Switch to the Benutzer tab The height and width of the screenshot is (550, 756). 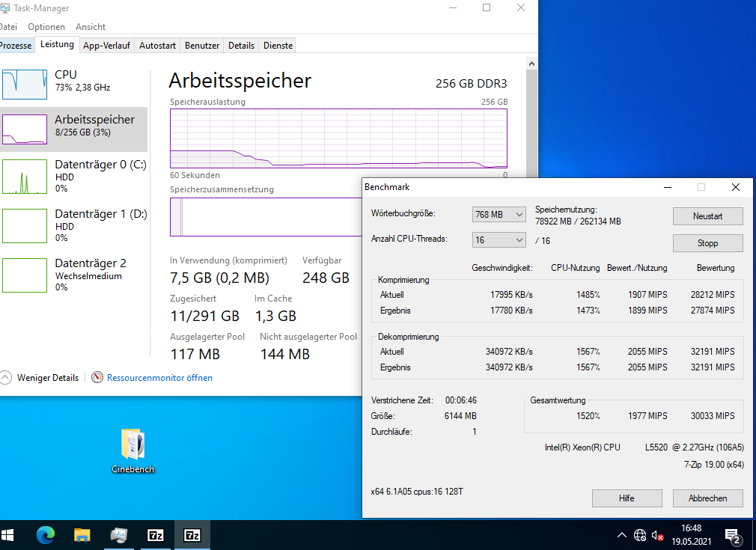pos(202,46)
